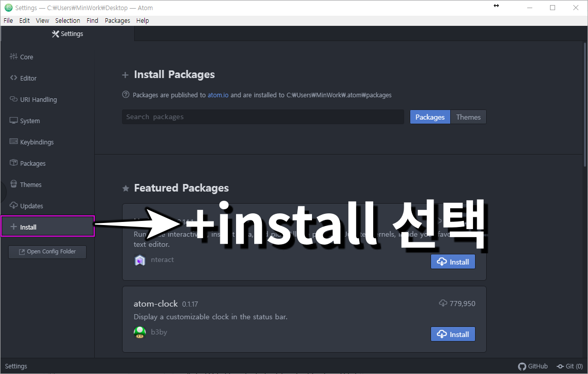Viewport: 588px width, 374px height.
Task: Open the Find menu
Action: [92, 21]
